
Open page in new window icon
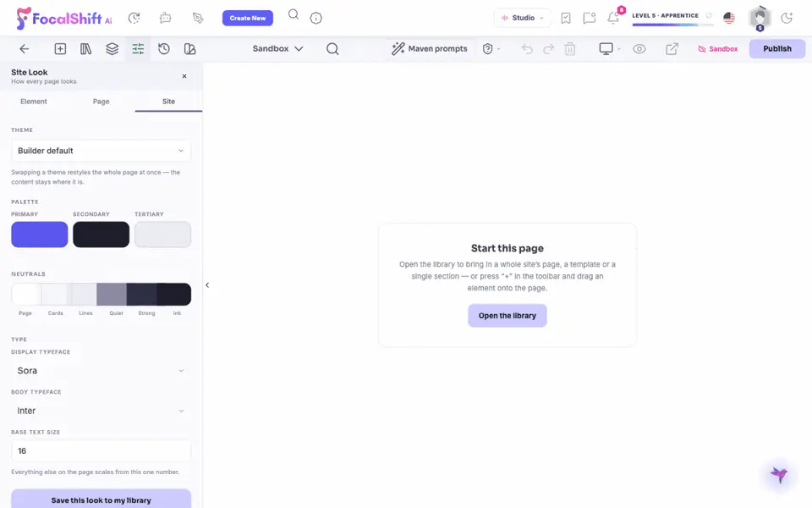pyautogui.click(x=672, y=49)
